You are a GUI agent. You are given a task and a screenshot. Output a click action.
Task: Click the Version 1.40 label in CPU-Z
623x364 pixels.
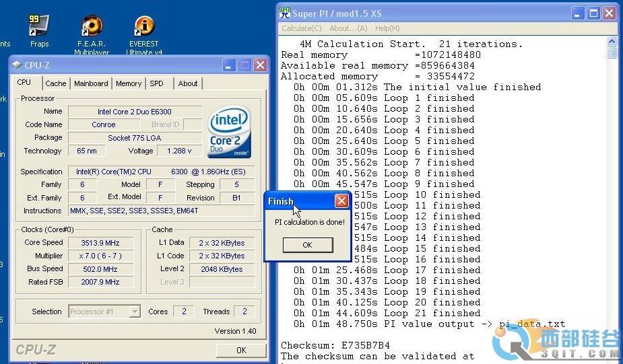pos(235,331)
